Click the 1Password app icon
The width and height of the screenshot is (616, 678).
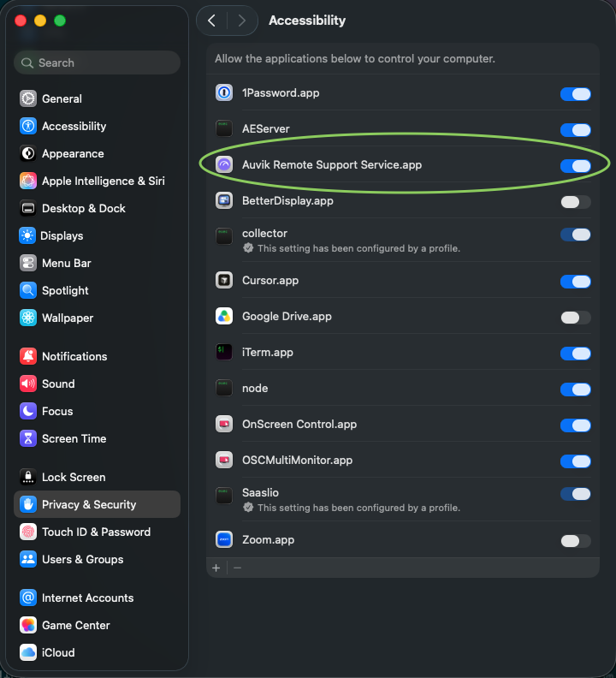click(x=224, y=92)
